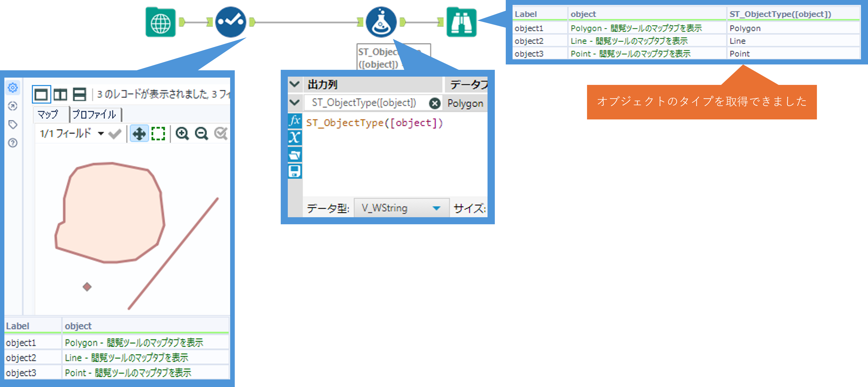Open the saved expressions folder icon

pyautogui.click(x=295, y=155)
